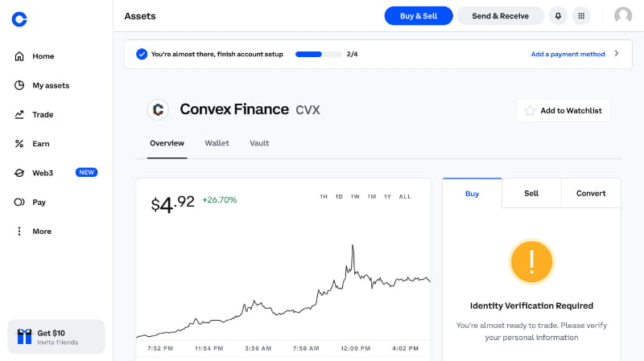Select the 1H chart time range
The width and height of the screenshot is (644, 361).
(x=324, y=196)
